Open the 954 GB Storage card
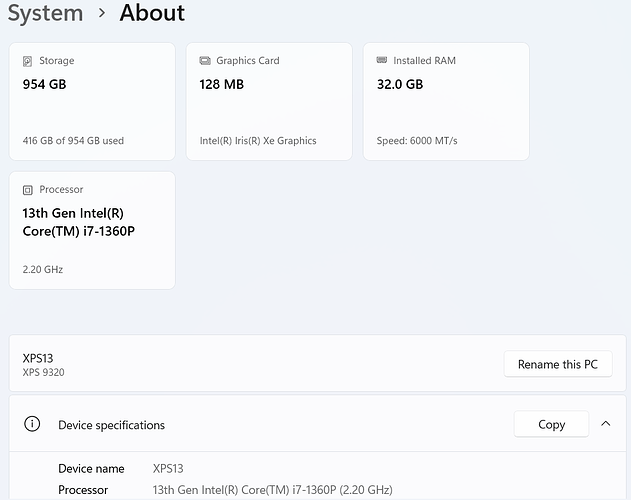The width and height of the screenshot is (631, 500). tap(92, 101)
